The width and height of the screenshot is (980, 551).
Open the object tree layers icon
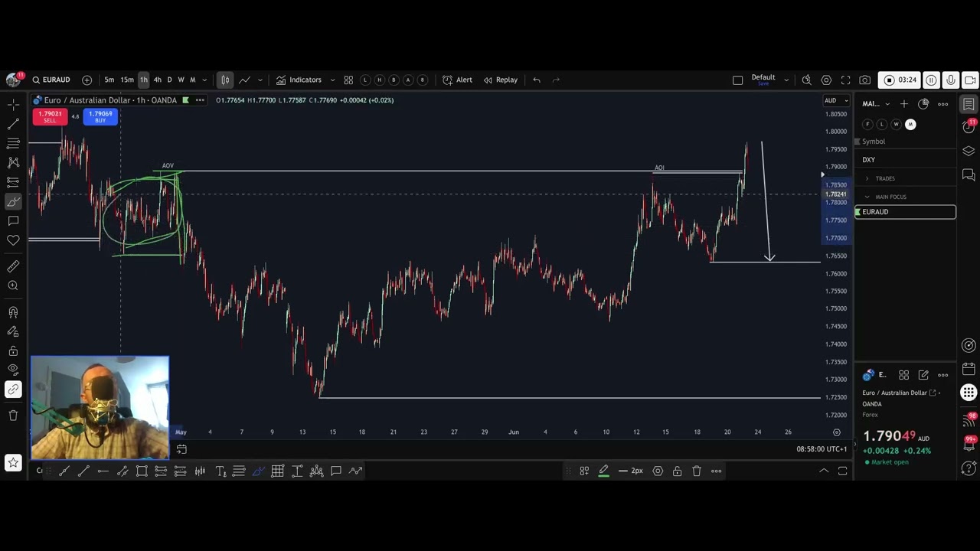point(969,152)
